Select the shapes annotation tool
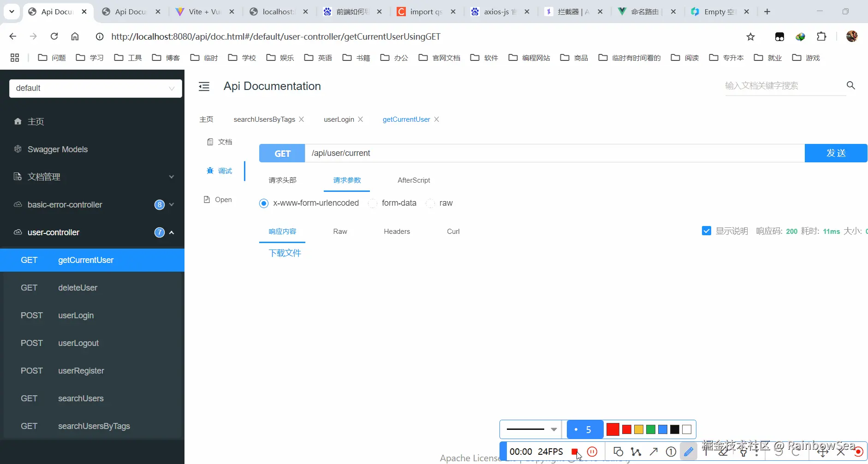 pos(618,452)
